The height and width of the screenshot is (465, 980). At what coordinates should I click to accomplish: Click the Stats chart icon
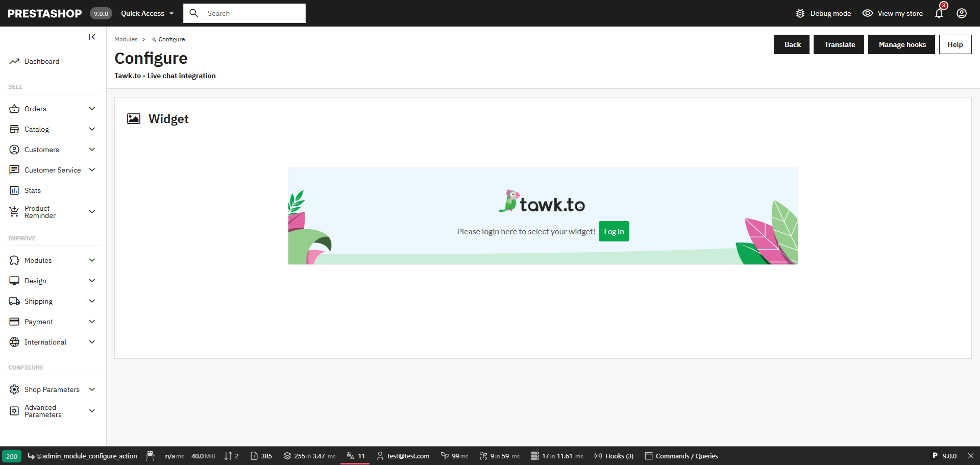coord(14,190)
